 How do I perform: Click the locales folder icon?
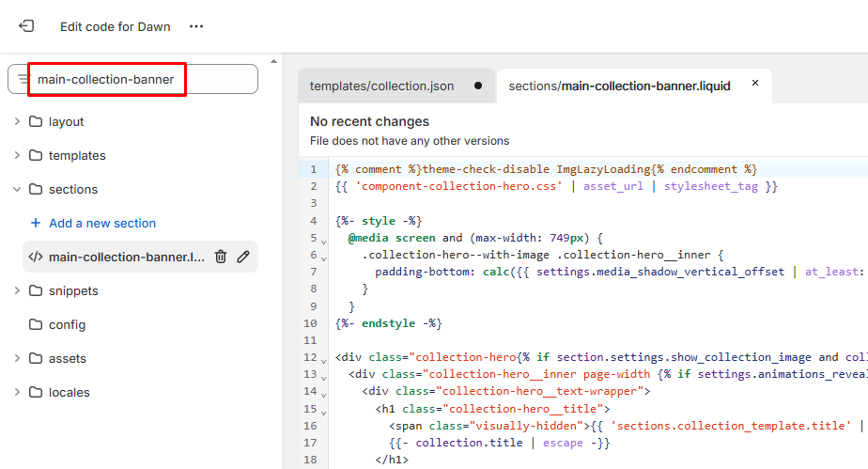[x=36, y=392]
